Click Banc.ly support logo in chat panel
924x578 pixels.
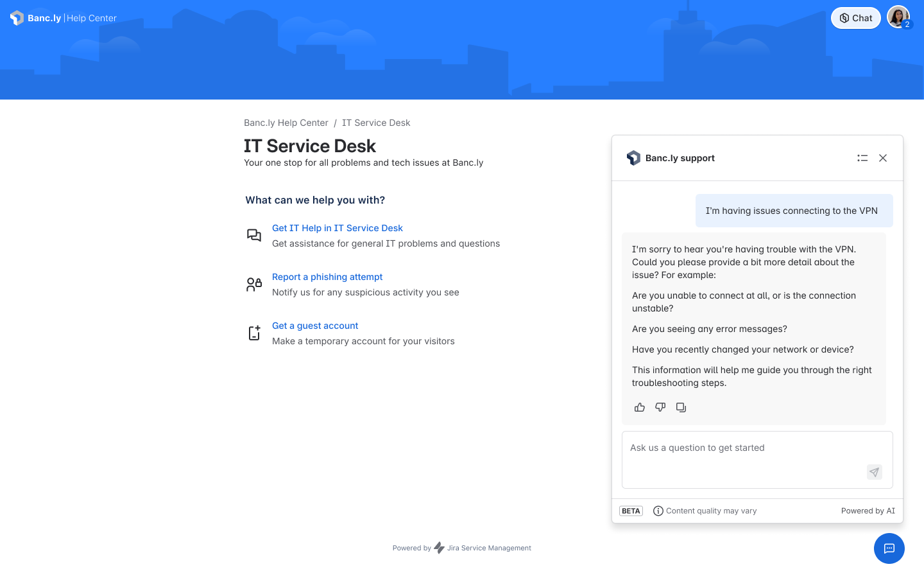coord(633,158)
